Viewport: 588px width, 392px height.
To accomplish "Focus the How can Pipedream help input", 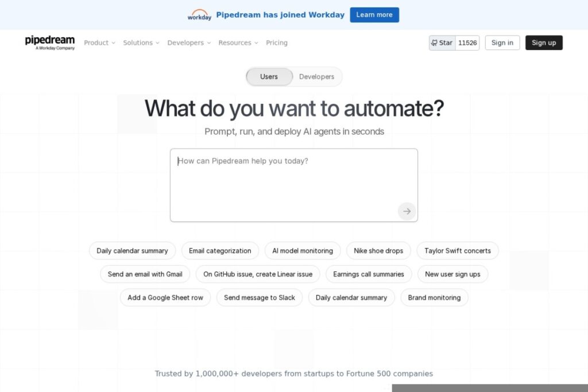I will pyautogui.click(x=294, y=185).
